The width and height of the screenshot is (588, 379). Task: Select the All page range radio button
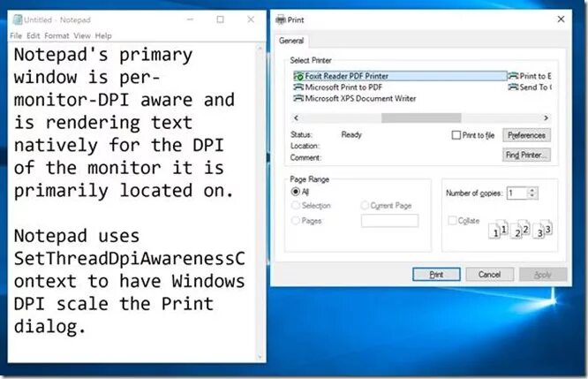(296, 192)
